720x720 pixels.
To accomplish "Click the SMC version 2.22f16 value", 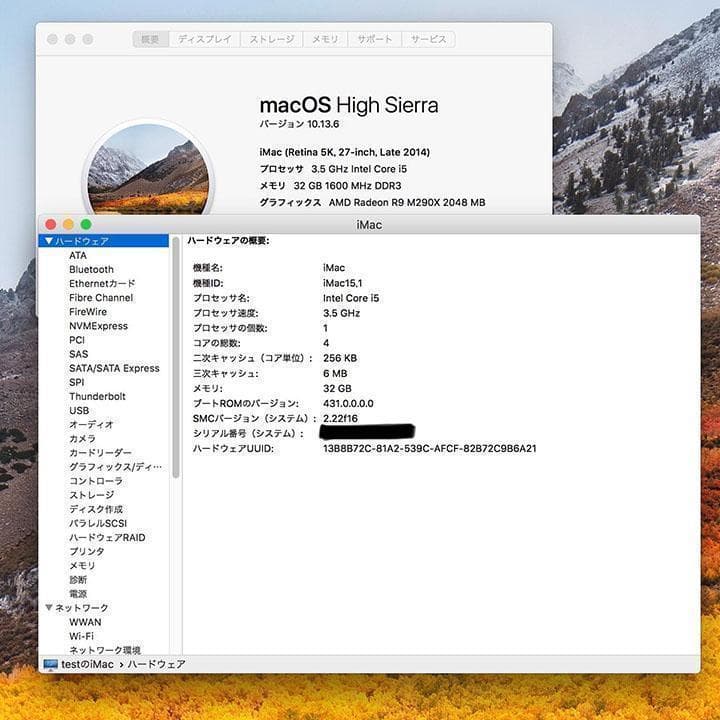I will [x=340, y=419].
